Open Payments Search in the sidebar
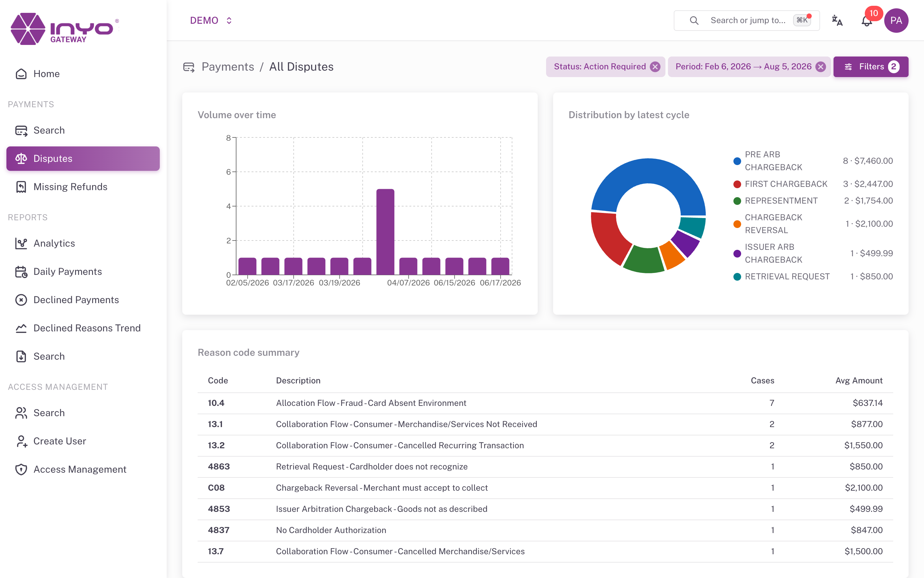This screenshot has height=578, width=924. [x=83, y=130]
